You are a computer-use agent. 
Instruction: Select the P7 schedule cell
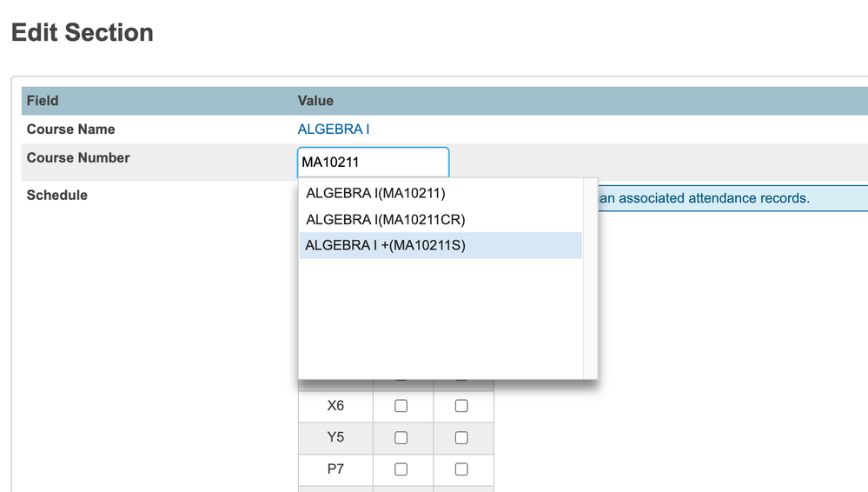(335, 469)
